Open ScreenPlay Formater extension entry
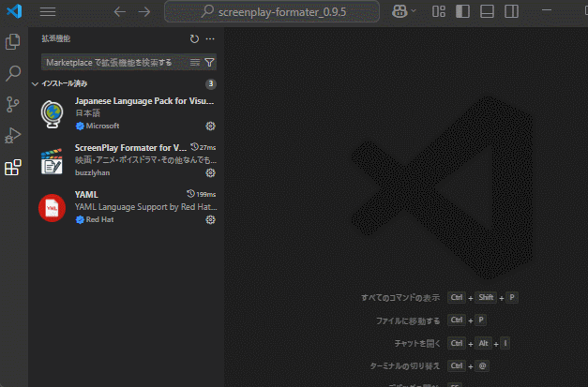The height and width of the screenshot is (387, 588). pos(128,160)
